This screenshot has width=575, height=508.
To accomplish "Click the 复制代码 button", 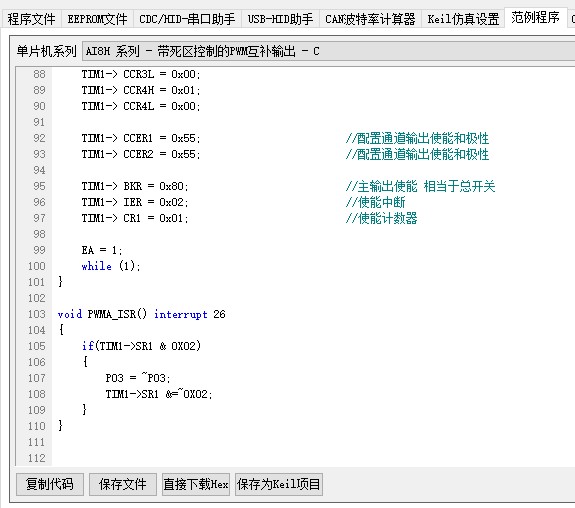I will tap(50, 484).
